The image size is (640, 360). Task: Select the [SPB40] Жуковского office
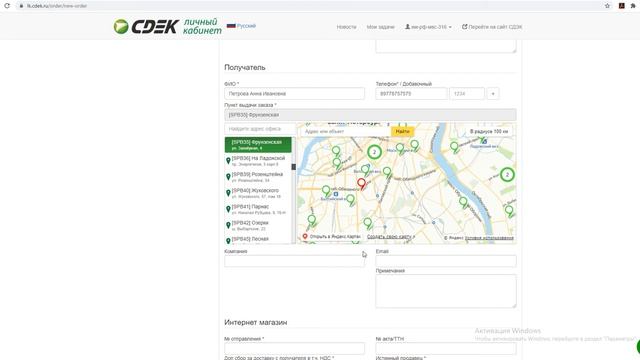click(x=258, y=193)
